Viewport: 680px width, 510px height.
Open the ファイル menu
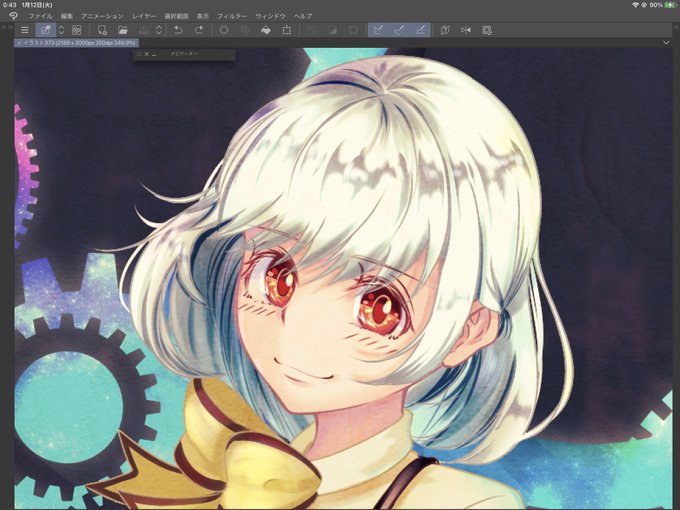40,16
